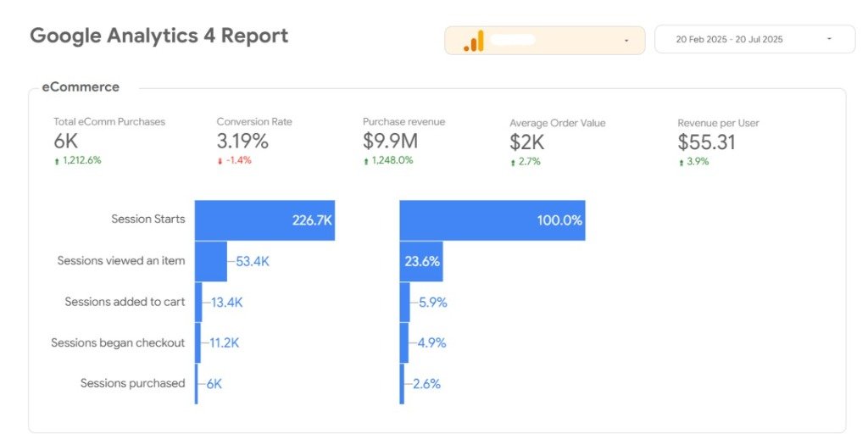Image resolution: width=868 pixels, height=434 pixels.
Task: Click the Conversion Rate 3.19% value
Action: click(242, 142)
